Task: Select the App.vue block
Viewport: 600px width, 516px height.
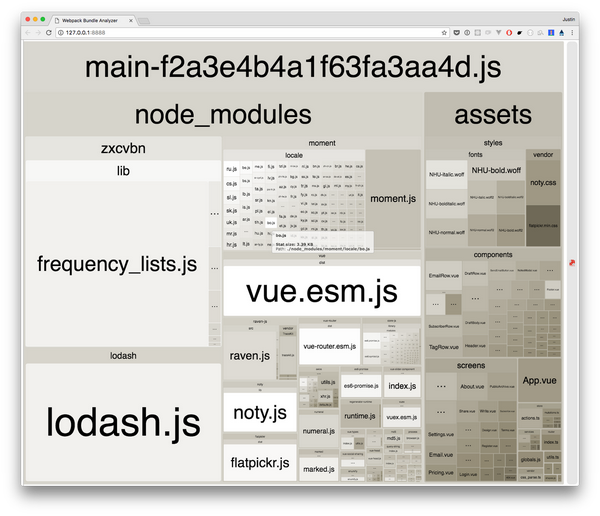Action: pos(540,380)
